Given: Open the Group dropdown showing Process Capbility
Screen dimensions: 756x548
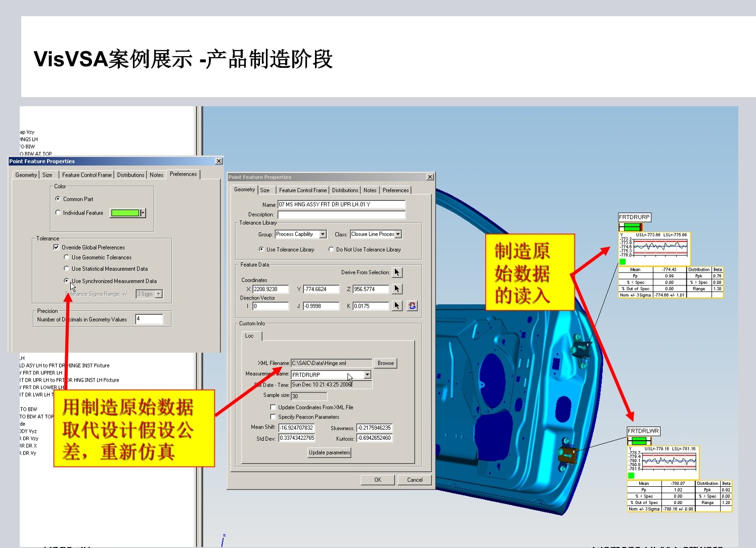Looking at the screenshot, I should [x=323, y=234].
